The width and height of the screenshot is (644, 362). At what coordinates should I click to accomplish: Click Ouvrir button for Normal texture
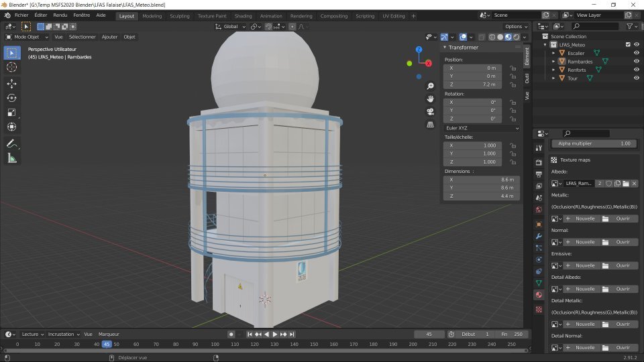point(619,242)
